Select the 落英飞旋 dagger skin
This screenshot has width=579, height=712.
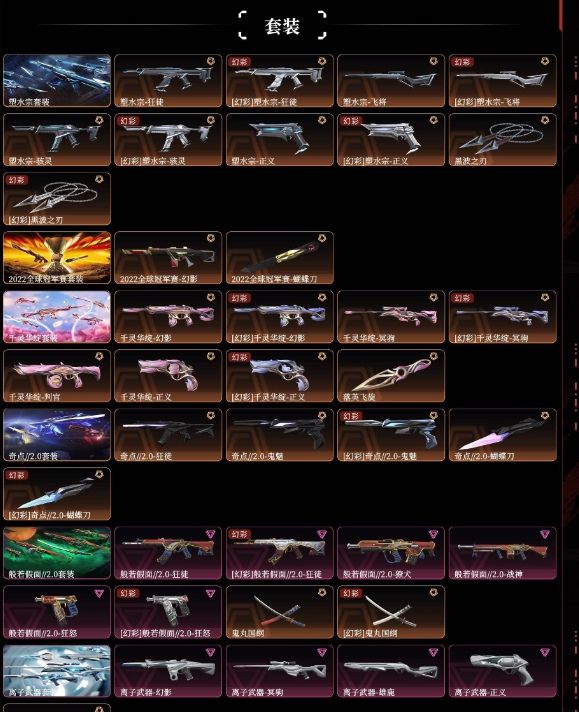391,376
